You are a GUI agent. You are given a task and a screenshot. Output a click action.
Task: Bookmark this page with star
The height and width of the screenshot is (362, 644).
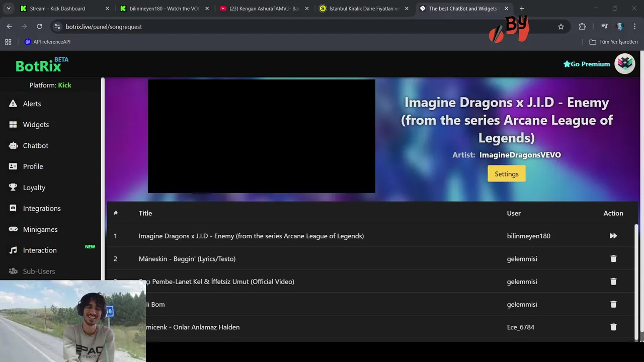click(x=561, y=27)
